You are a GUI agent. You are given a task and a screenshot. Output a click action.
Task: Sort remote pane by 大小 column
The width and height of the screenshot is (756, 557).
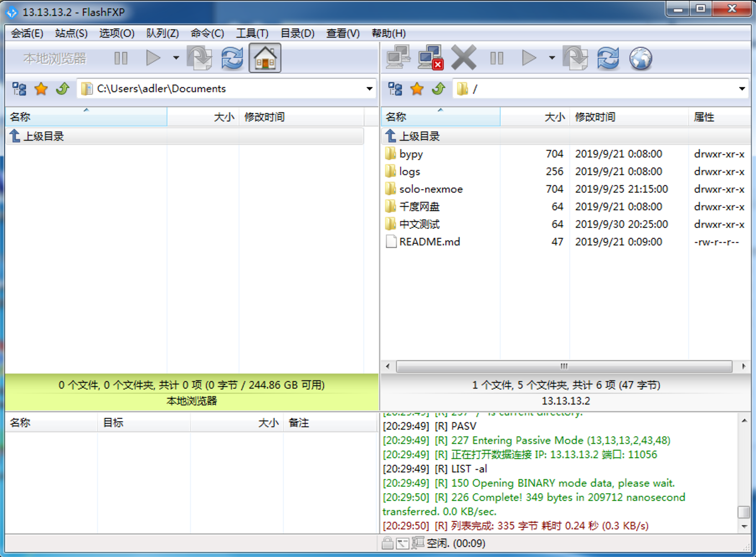click(535, 117)
